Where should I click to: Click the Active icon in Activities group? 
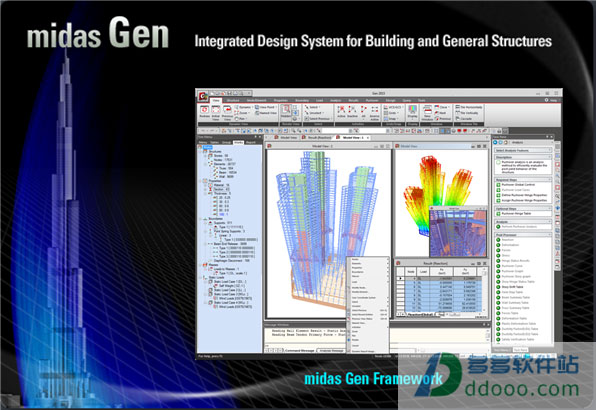[341, 112]
